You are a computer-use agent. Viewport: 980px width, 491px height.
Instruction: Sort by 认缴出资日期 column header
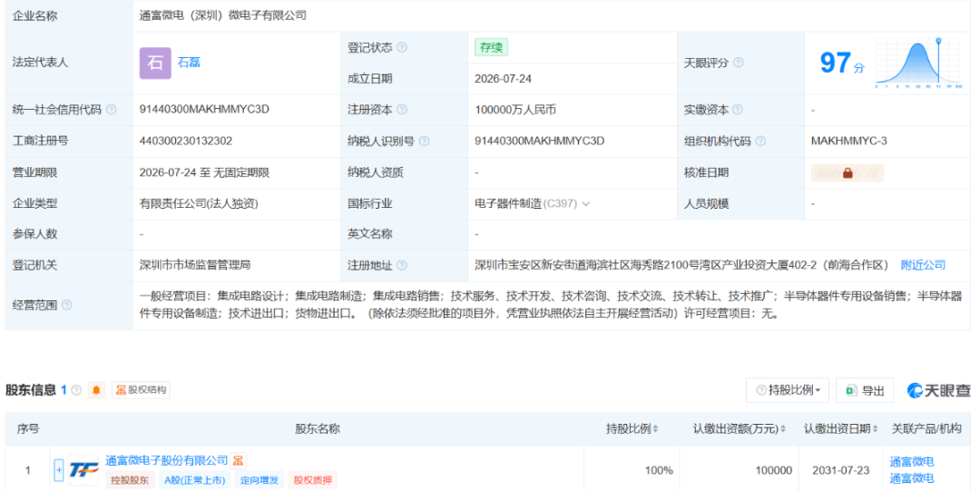click(x=840, y=429)
